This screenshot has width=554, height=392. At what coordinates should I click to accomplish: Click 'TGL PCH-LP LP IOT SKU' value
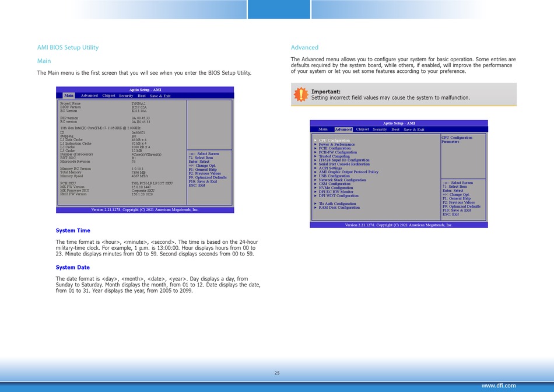tap(152, 183)
